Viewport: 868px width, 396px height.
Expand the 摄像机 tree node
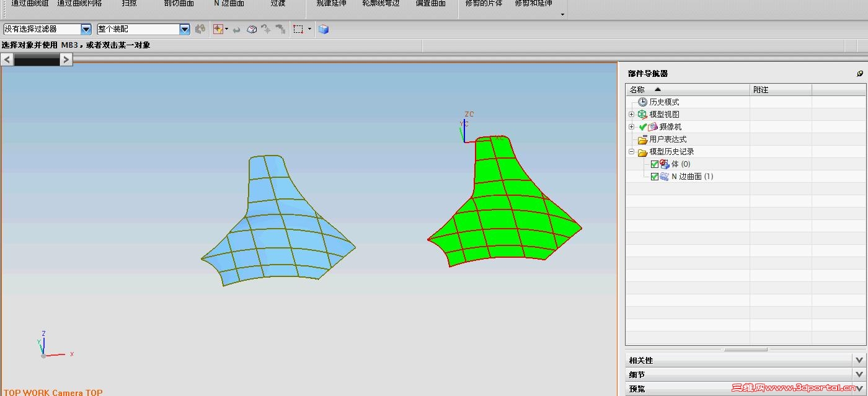click(632, 126)
